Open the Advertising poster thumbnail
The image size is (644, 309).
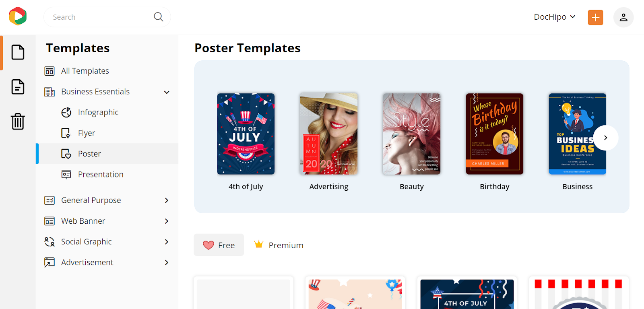[329, 134]
